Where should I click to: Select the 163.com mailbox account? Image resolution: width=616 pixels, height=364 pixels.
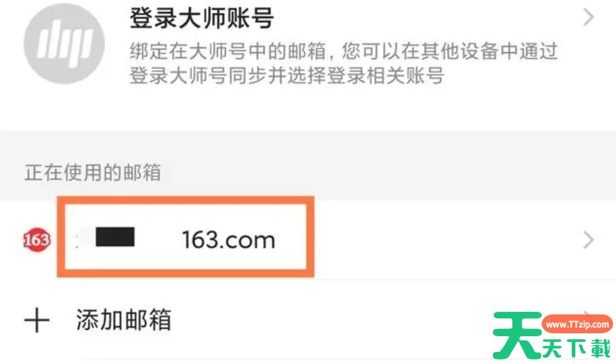click(308, 240)
